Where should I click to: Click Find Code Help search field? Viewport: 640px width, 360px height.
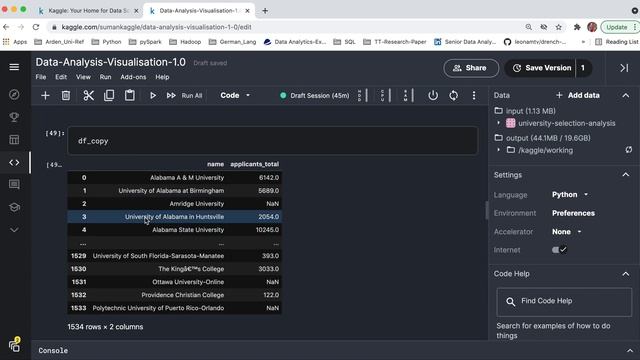coord(564,302)
